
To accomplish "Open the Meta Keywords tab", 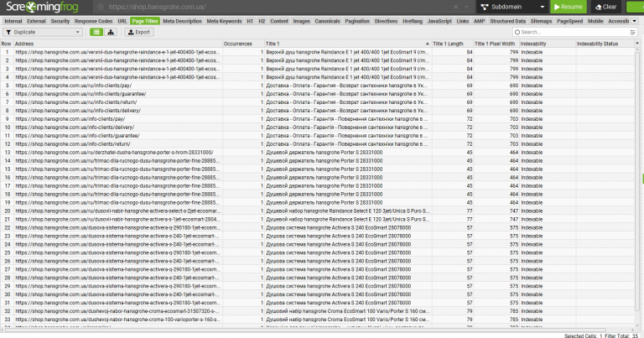I will pyautogui.click(x=224, y=21).
